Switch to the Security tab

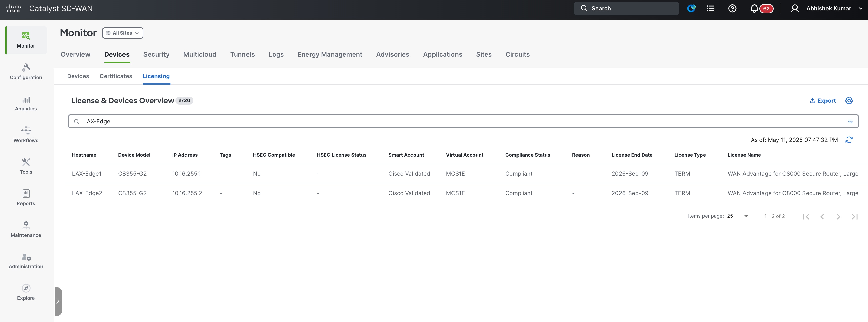[x=156, y=55]
